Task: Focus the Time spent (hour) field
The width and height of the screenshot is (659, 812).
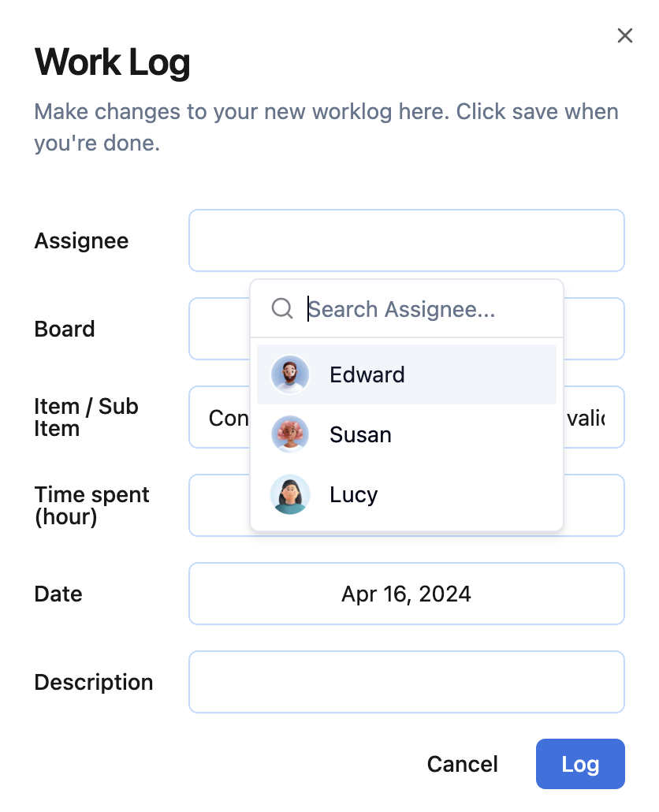Action: 218,505
